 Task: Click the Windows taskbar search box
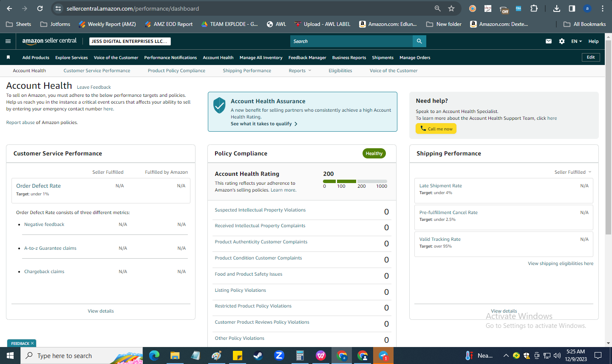coord(82,356)
